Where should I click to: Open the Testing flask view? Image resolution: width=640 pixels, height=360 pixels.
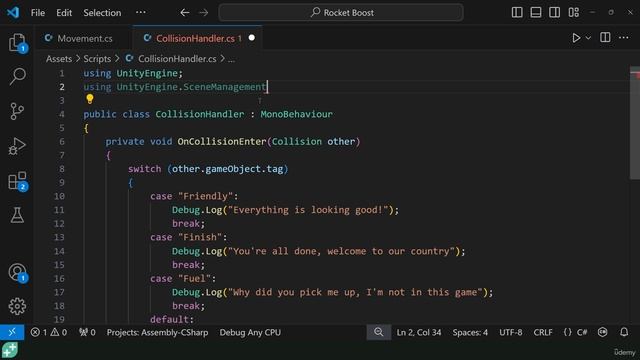coord(17,215)
